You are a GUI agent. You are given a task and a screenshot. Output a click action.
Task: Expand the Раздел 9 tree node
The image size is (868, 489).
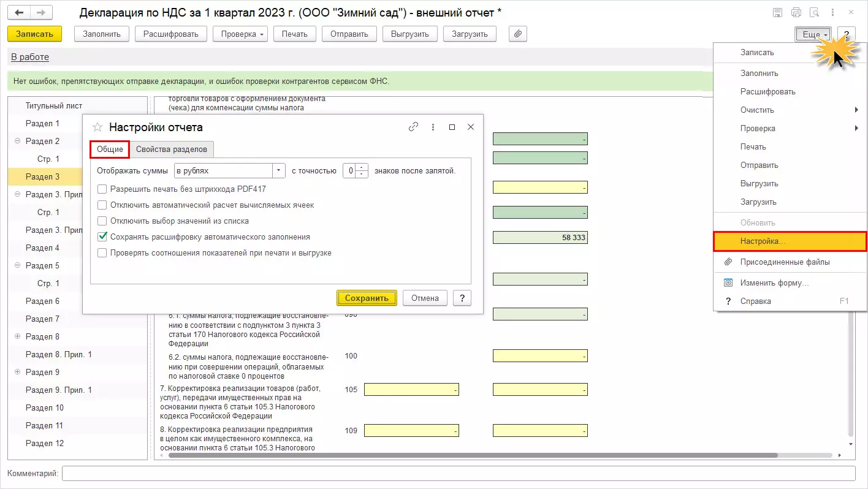[17, 373]
